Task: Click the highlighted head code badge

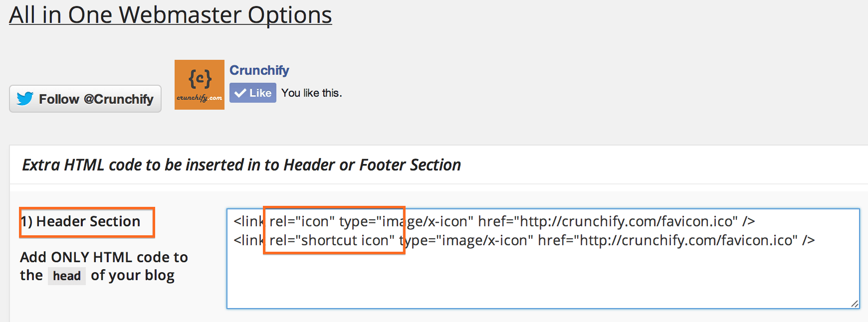Action: tap(67, 276)
